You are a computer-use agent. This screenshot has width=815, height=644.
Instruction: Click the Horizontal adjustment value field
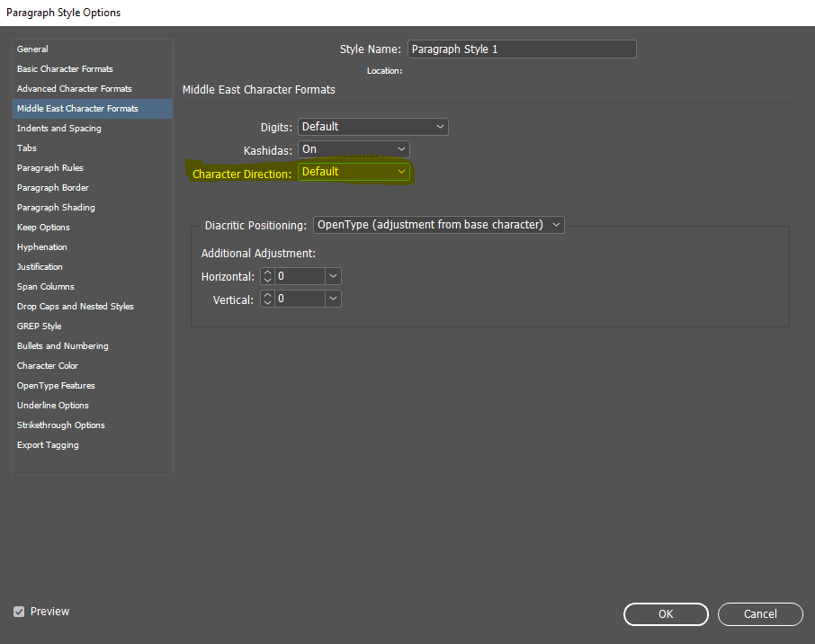300,277
